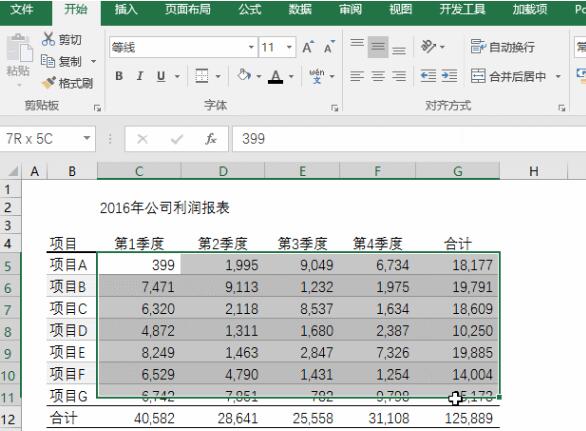Toggle italic formatting
The height and width of the screenshot is (431, 586).
click(x=140, y=76)
